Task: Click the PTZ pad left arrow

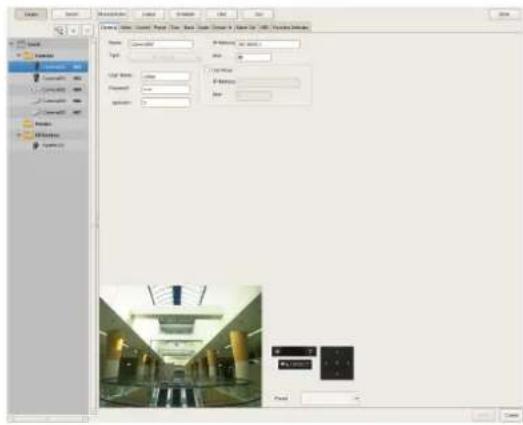Action: [326, 363]
